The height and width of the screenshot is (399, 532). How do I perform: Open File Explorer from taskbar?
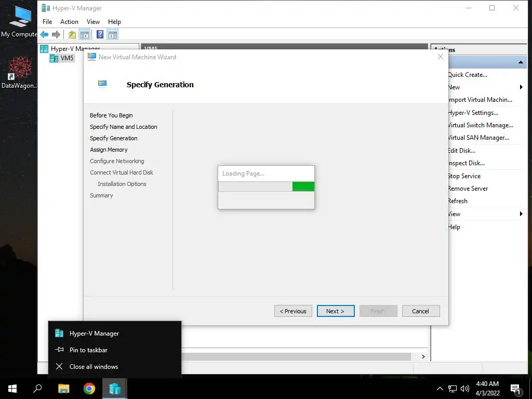63,389
